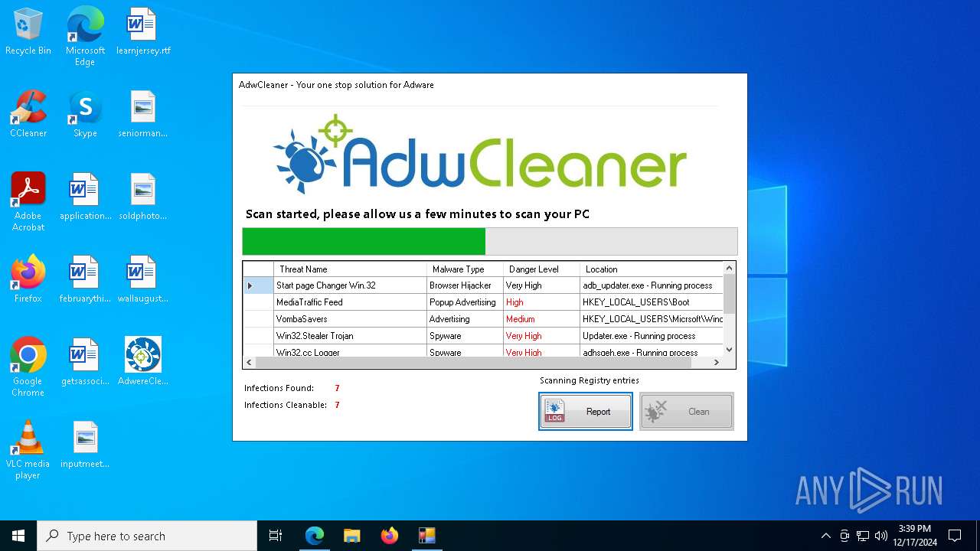The height and width of the screenshot is (551, 980).
Task: Select 'Updater.exe - Running process' cell
Action: (x=652, y=336)
